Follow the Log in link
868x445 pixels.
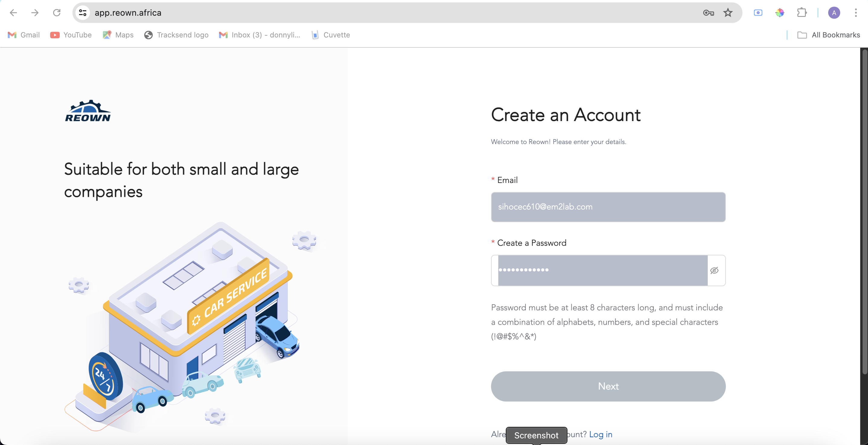point(601,434)
